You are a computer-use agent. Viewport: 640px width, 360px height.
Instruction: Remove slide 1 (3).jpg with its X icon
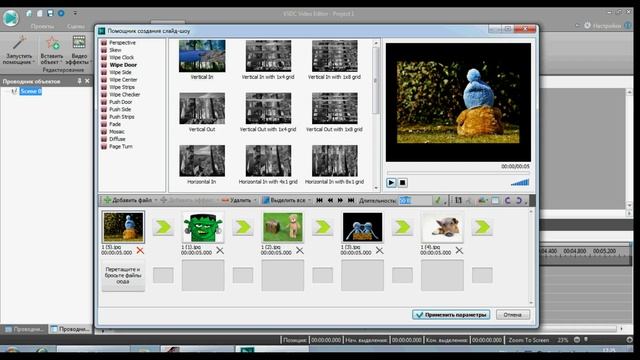click(x=379, y=250)
